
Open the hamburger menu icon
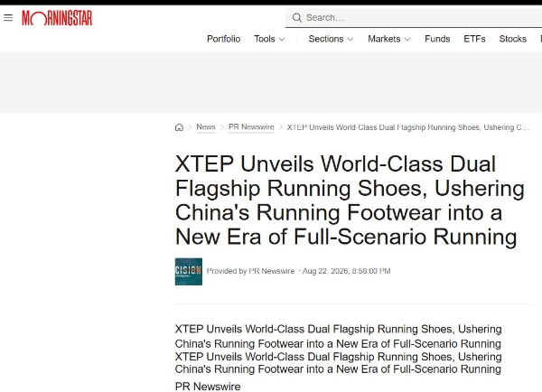(x=8, y=18)
